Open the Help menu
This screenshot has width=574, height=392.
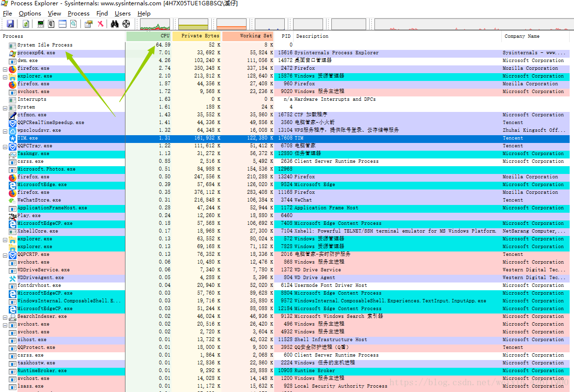pos(144,14)
